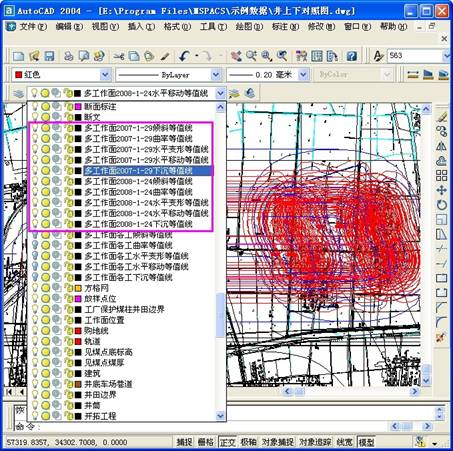Click Make Object's Layer Current icon

[234, 93]
